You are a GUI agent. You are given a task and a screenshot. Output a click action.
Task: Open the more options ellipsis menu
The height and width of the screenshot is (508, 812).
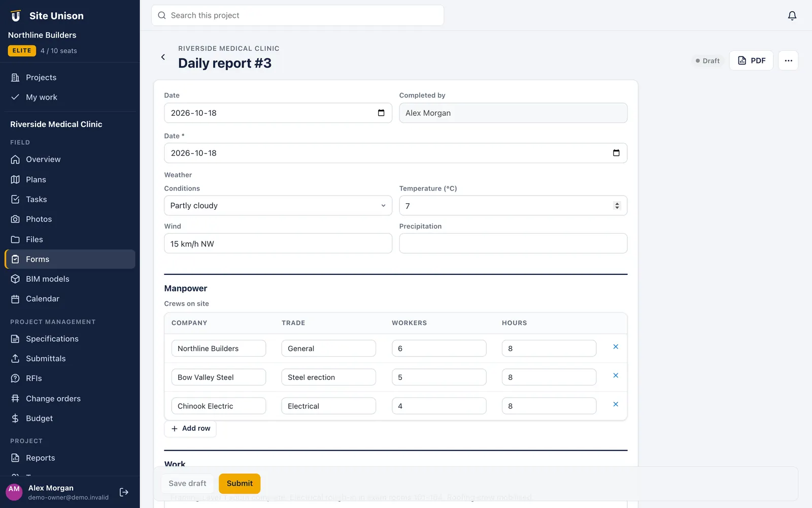(788, 60)
